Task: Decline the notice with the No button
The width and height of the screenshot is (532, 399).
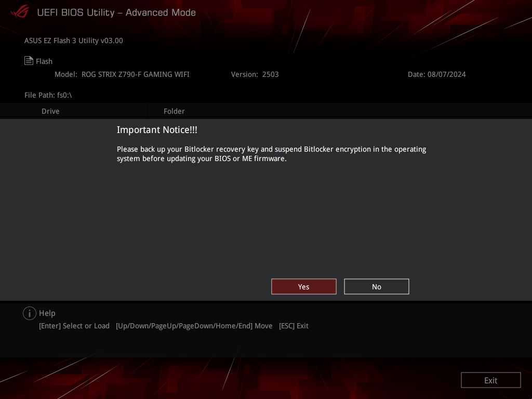Action: tap(376, 287)
